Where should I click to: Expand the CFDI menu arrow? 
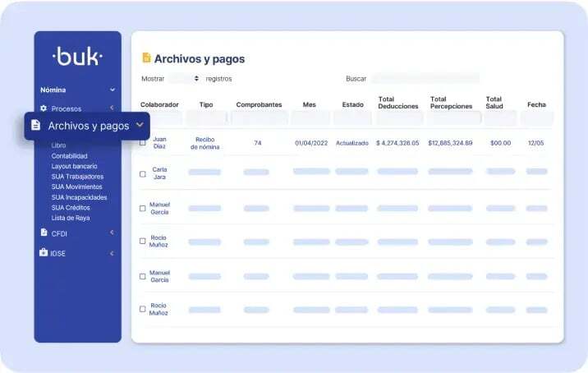(x=112, y=233)
